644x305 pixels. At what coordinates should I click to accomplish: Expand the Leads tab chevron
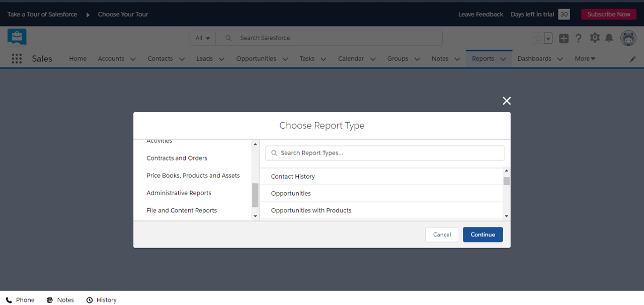(221, 59)
